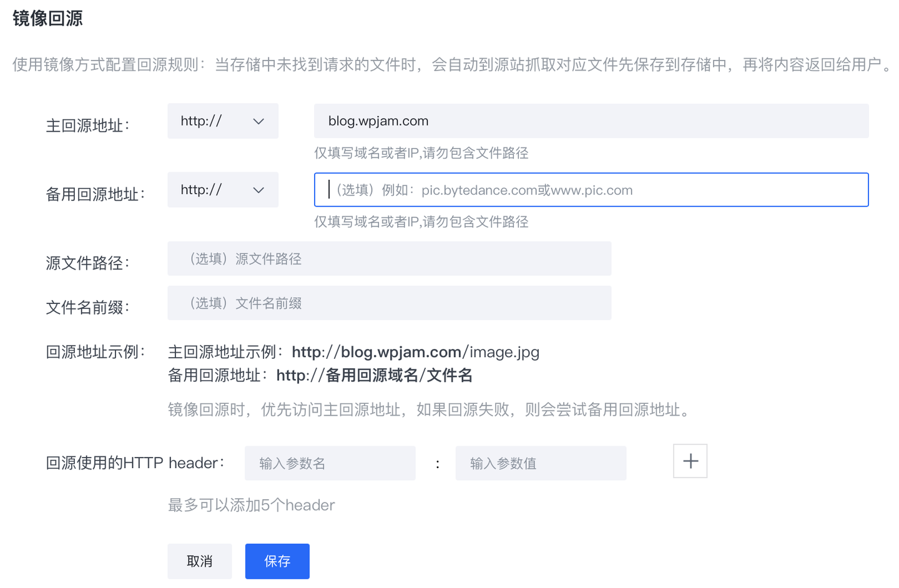Click the header parameter name input 输入参数名
Viewport: 899px width, 588px height.
(x=330, y=463)
